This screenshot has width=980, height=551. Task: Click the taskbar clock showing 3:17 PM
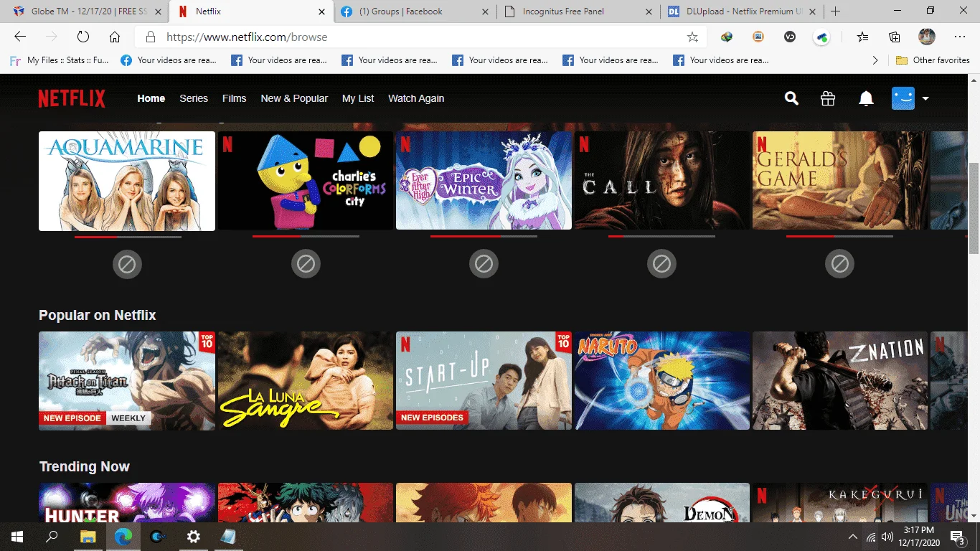point(919,537)
